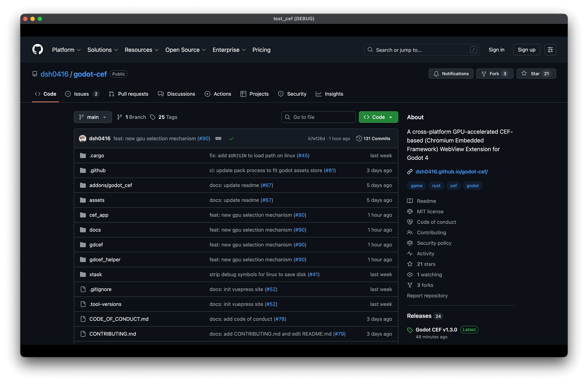The height and width of the screenshot is (384, 588).
Task: Click the dsh0416 avatar thumbnail
Action: click(82, 139)
